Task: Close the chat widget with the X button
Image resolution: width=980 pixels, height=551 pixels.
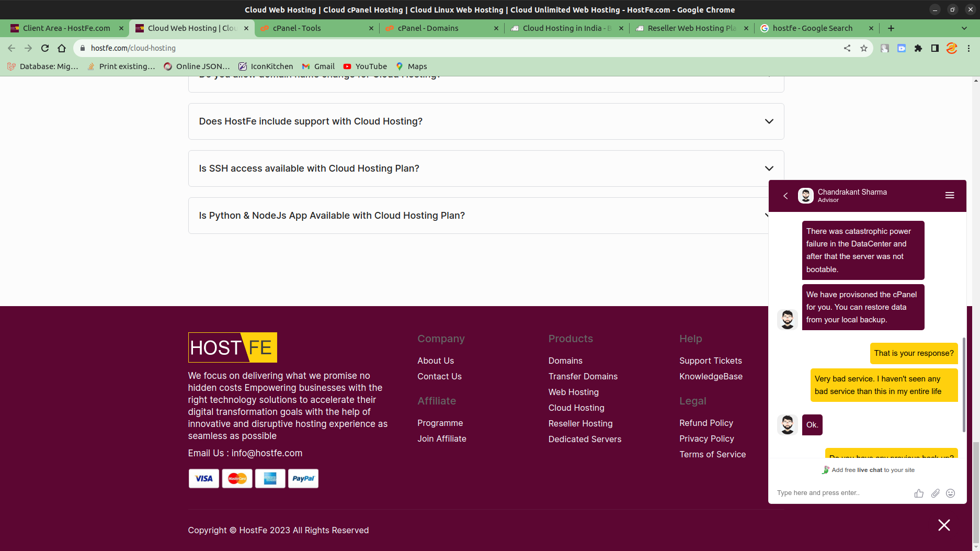Action: pos(944,525)
